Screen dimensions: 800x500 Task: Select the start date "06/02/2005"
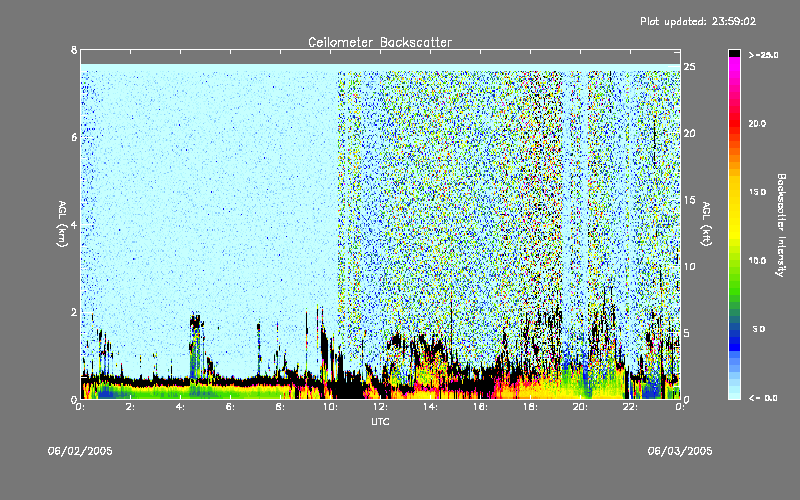pyautogui.click(x=80, y=451)
